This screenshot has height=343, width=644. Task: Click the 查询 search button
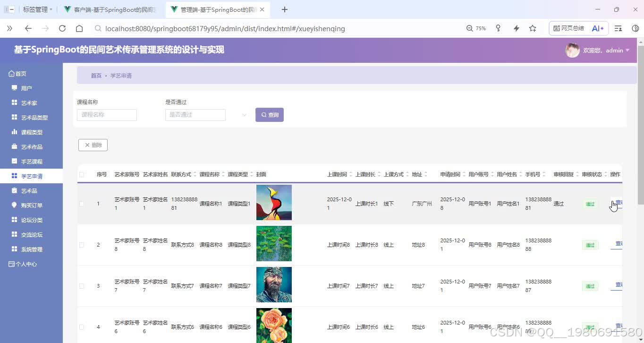270,115
